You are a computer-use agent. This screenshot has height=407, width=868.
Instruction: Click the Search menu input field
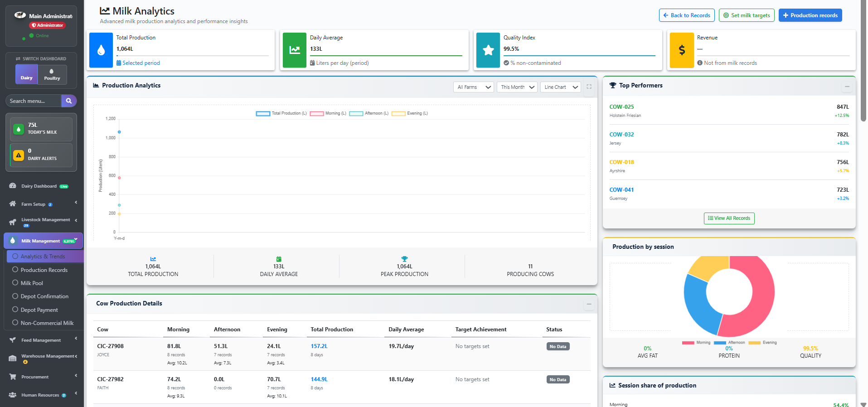(34, 101)
